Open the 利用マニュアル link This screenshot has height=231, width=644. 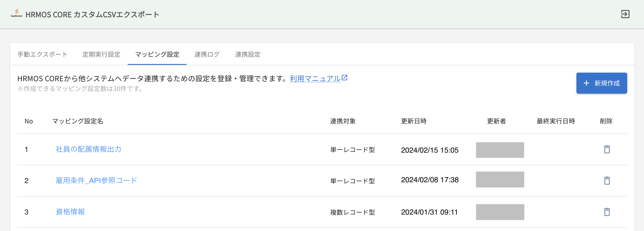coord(315,78)
